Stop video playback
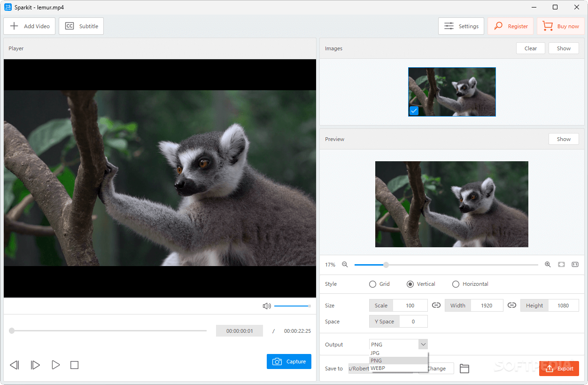 click(x=74, y=365)
